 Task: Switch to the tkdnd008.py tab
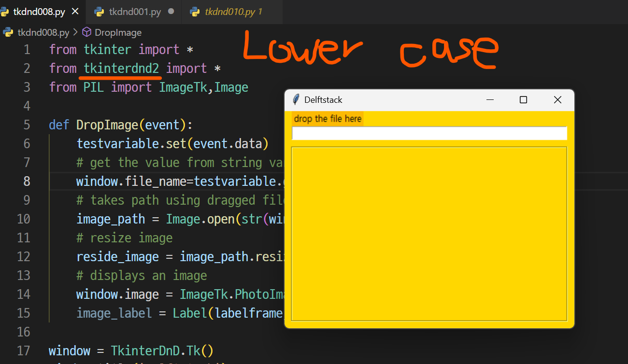[39, 12]
